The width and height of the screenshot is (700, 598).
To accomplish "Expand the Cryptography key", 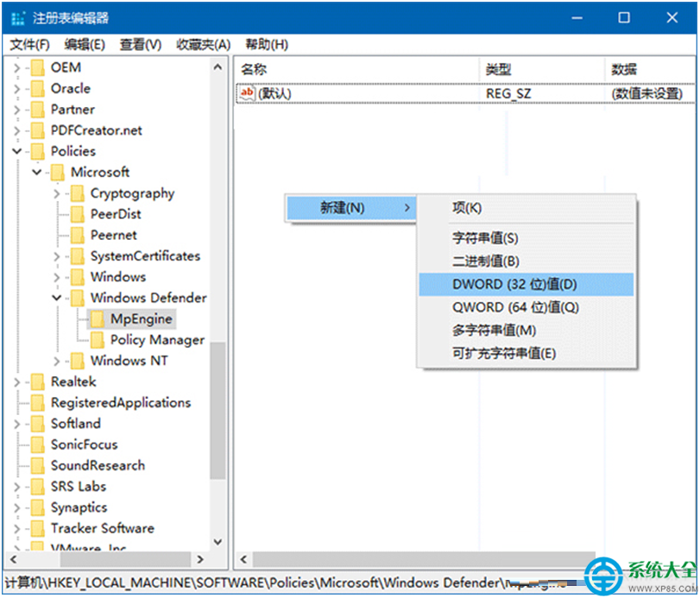I will click(57, 193).
